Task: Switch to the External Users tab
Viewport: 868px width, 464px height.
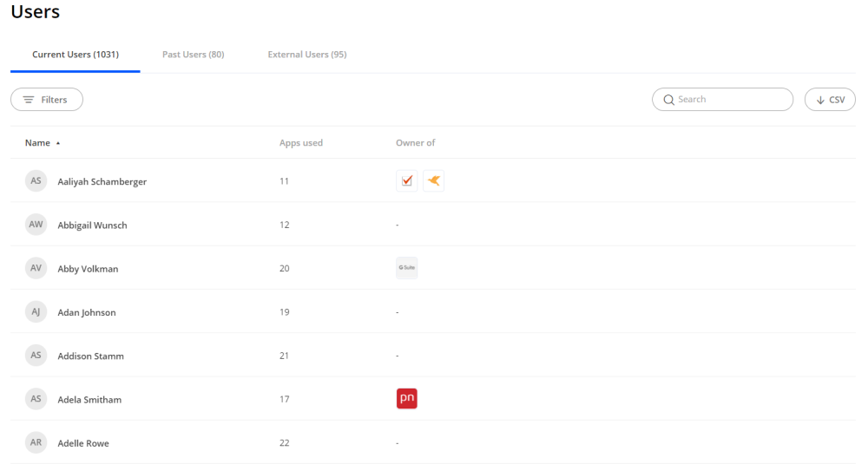Action: (x=306, y=55)
